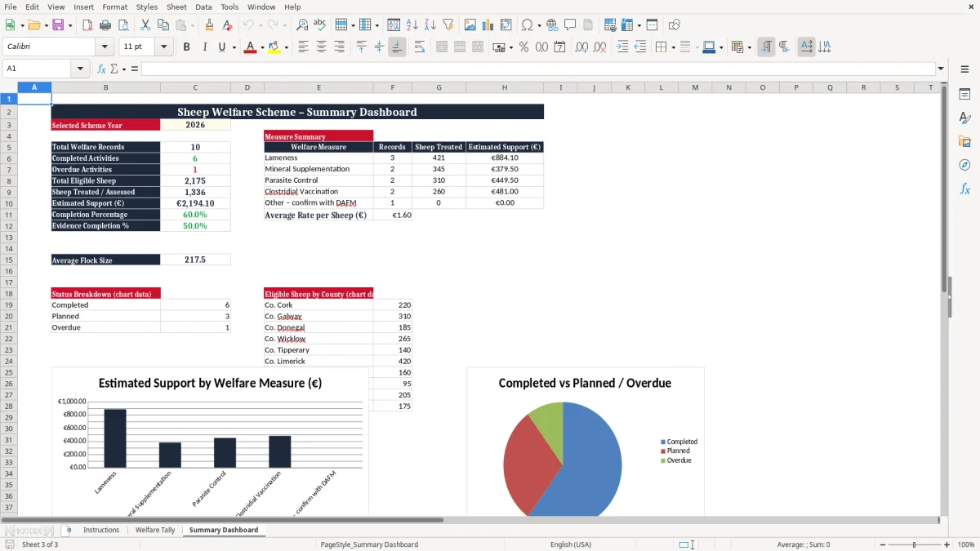Apply the red font color swatch
The width and height of the screenshot is (980, 551).
coord(250,47)
